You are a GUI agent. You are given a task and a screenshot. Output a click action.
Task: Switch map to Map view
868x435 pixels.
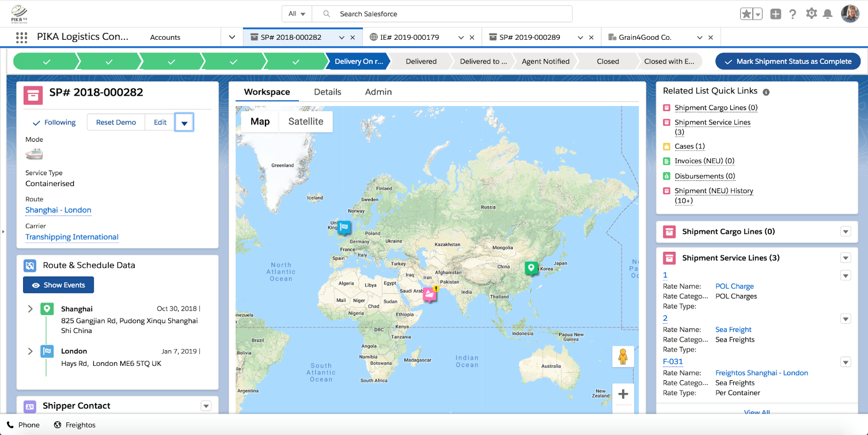260,122
